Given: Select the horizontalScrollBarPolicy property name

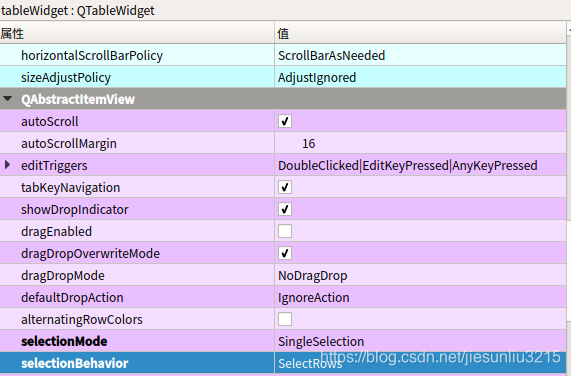Looking at the screenshot, I should click(x=92, y=56).
